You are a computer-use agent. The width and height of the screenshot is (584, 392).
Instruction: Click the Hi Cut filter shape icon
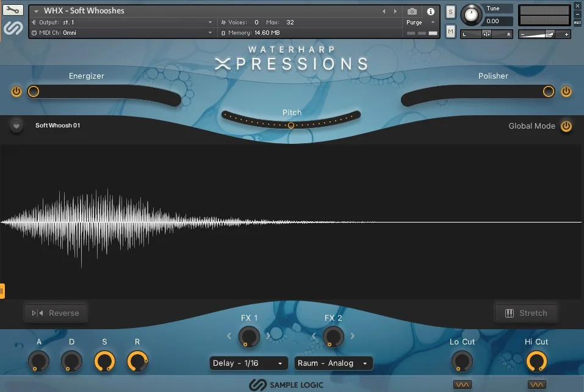[536, 385]
